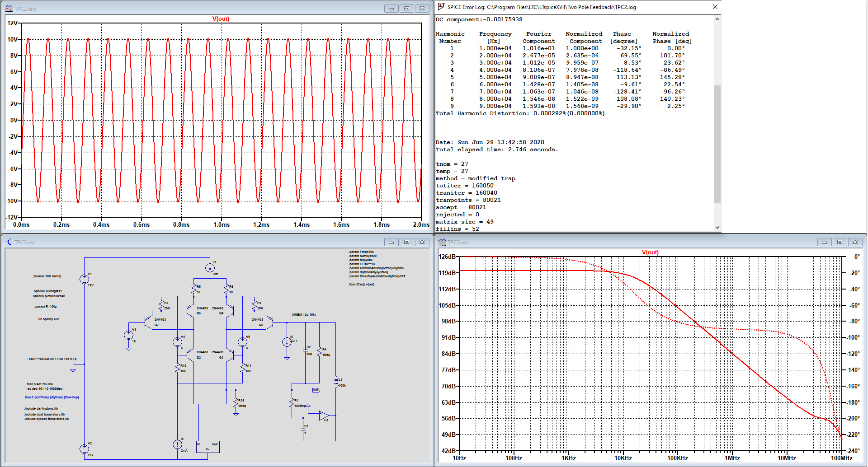Viewport: 868px width, 467px height.
Task: Select capacitor C1 near the opamp
Action: [303, 429]
